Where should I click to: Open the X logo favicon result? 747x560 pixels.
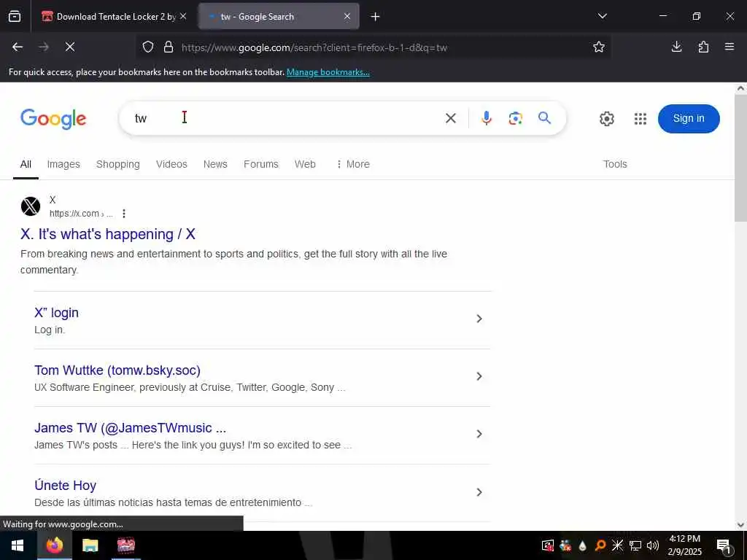[x=31, y=206]
